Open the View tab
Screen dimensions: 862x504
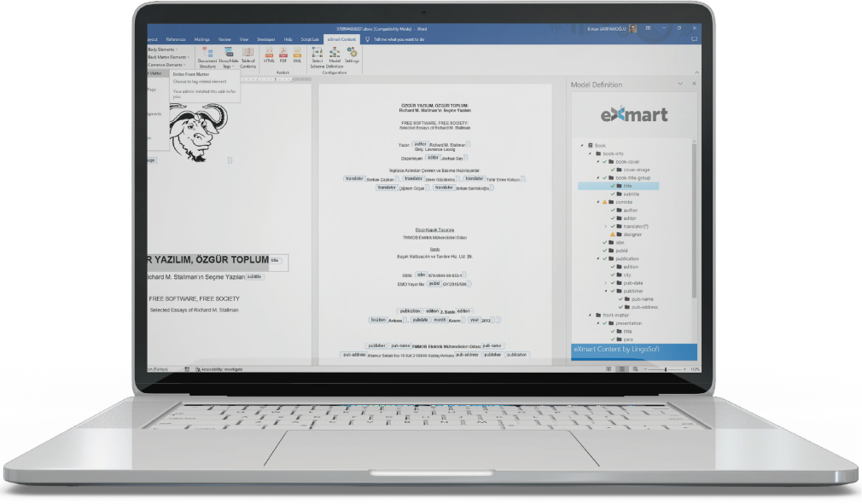tap(244, 39)
